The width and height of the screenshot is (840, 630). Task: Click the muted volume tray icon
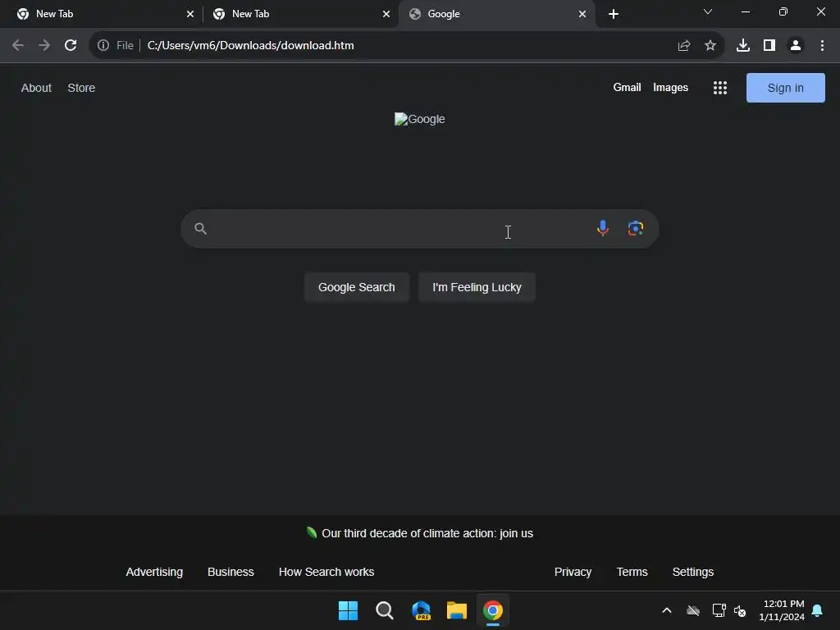740,610
